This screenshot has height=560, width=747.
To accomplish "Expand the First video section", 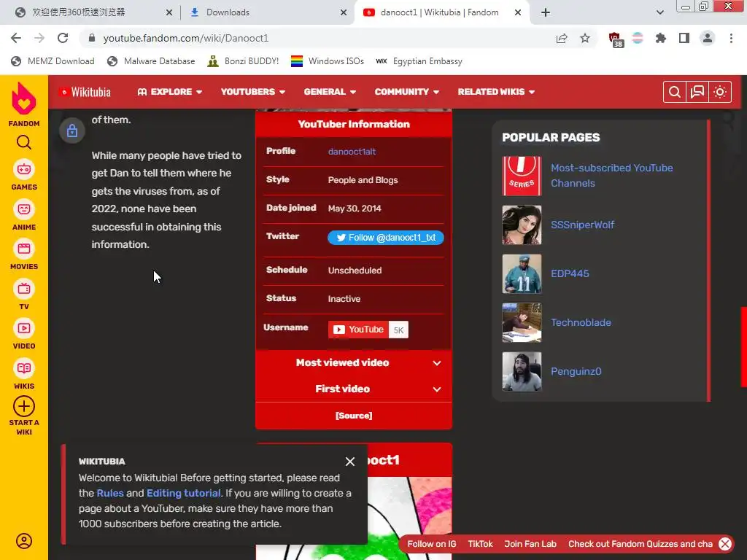I will 354,389.
